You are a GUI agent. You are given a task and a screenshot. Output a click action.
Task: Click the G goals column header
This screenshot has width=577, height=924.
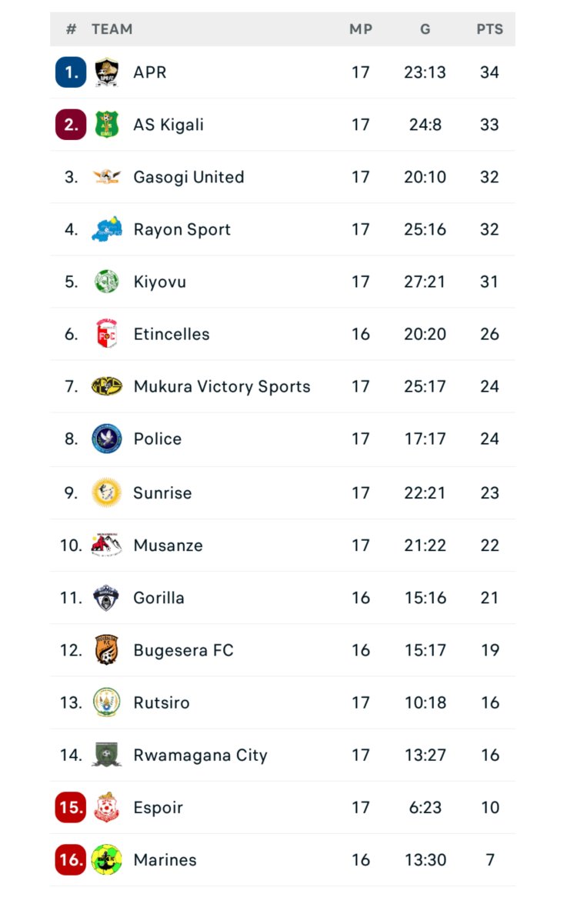425,29
